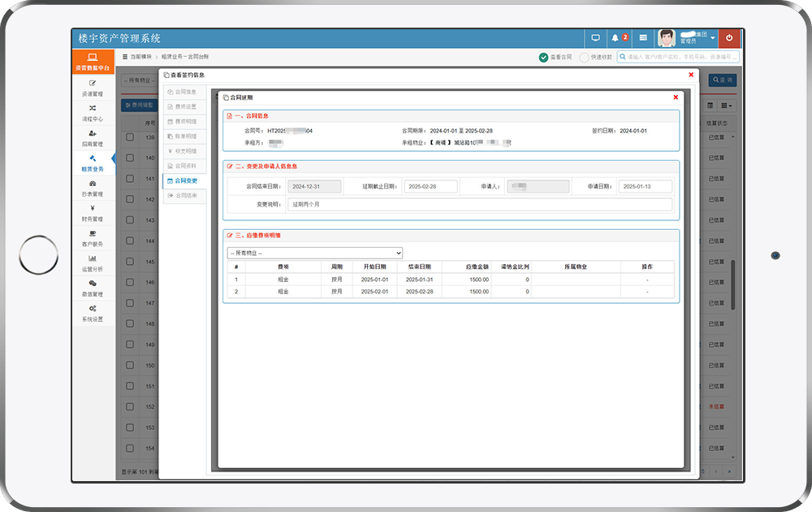Screen dimensions: 812x512
Task: Click the table view icon above 结算状态
Action: pos(710,106)
